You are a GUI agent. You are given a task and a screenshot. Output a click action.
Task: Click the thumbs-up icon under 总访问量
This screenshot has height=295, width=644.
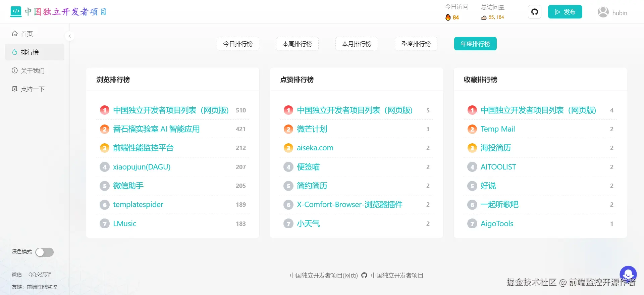(x=484, y=17)
